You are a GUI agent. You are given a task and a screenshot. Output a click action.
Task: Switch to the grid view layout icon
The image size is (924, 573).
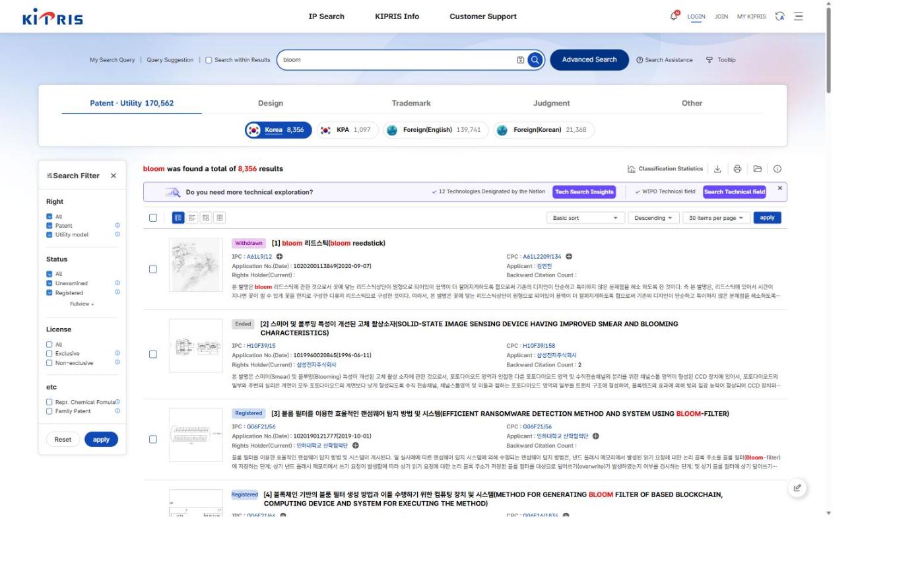[206, 217]
